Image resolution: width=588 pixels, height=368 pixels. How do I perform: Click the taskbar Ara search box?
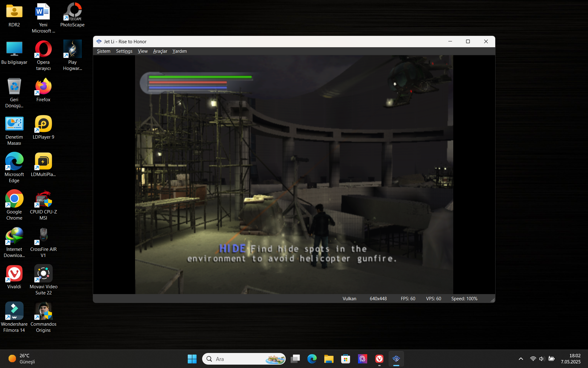coord(244,359)
